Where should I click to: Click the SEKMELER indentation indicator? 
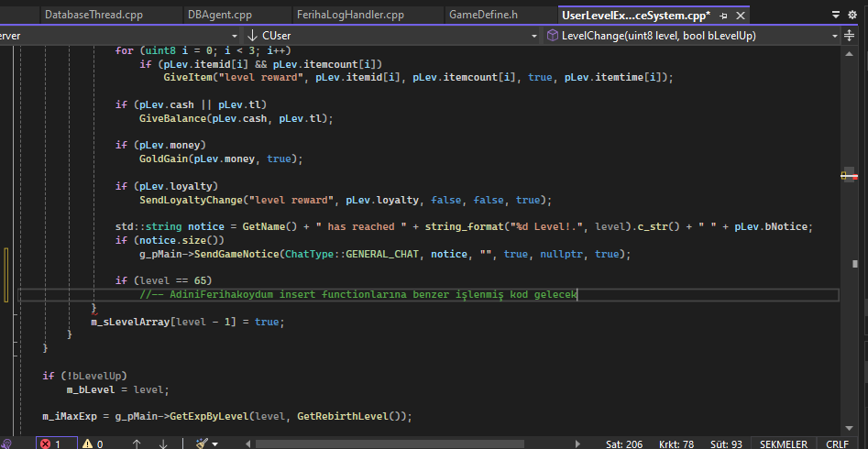click(x=784, y=444)
